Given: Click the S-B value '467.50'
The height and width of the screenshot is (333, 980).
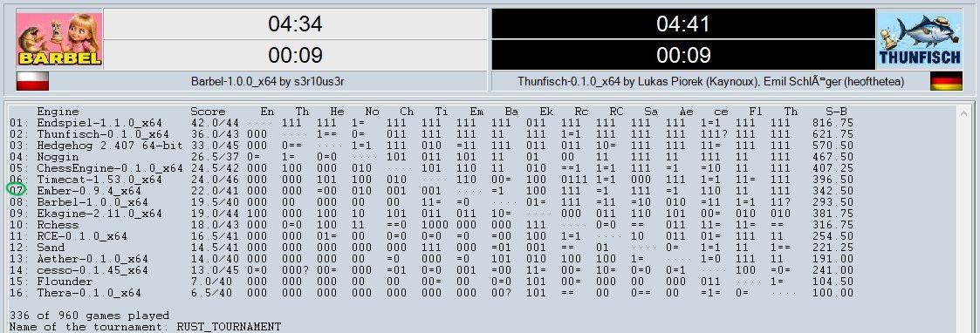Looking at the screenshot, I should [x=833, y=157].
